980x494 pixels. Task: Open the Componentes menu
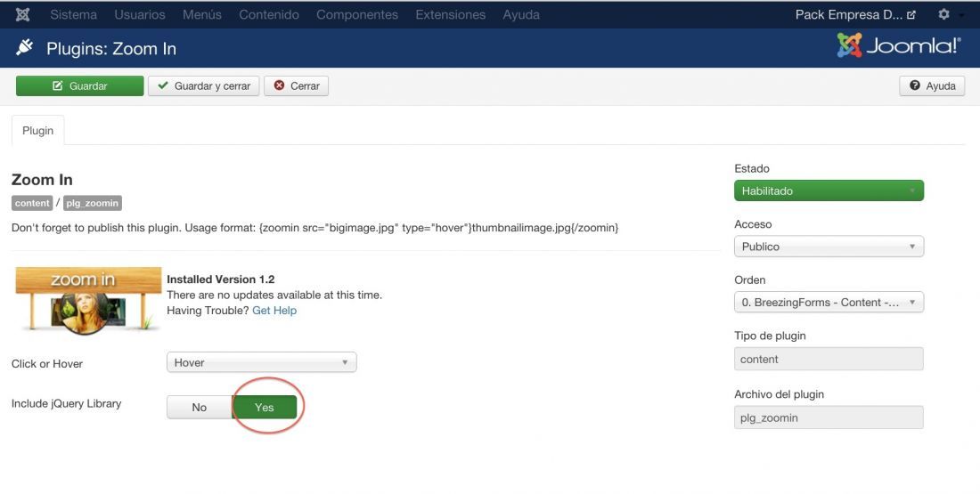pos(357,14)
